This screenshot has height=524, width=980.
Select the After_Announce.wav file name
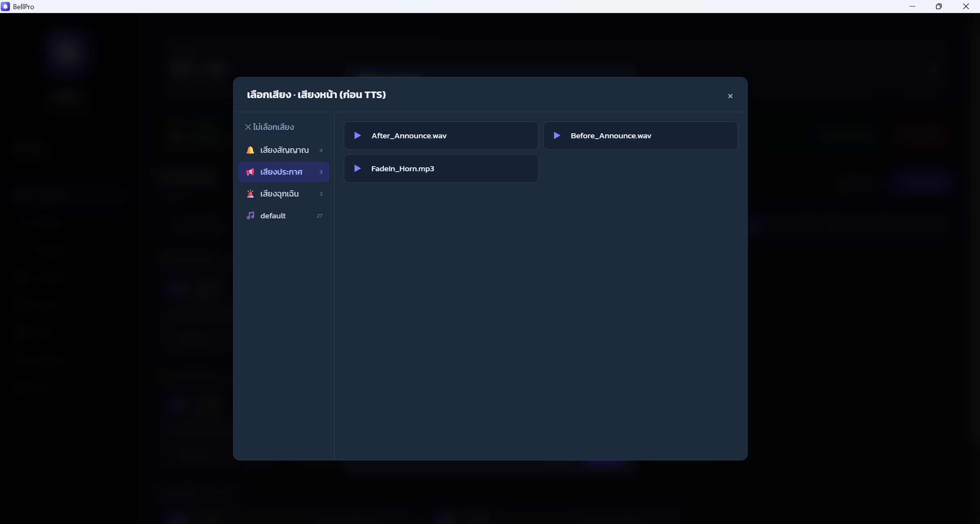coord(409,136)
